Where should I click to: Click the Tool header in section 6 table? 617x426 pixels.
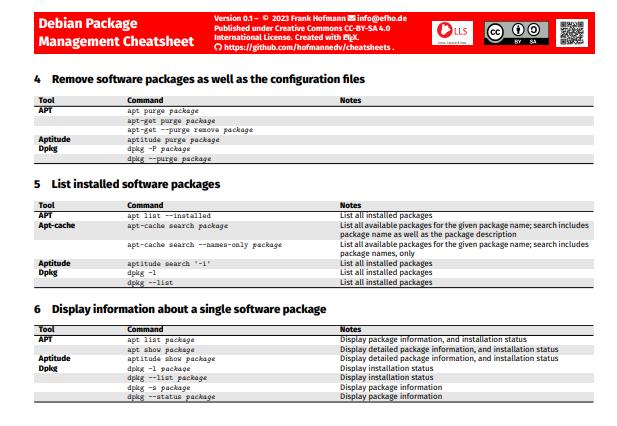[x=46, y=329]
